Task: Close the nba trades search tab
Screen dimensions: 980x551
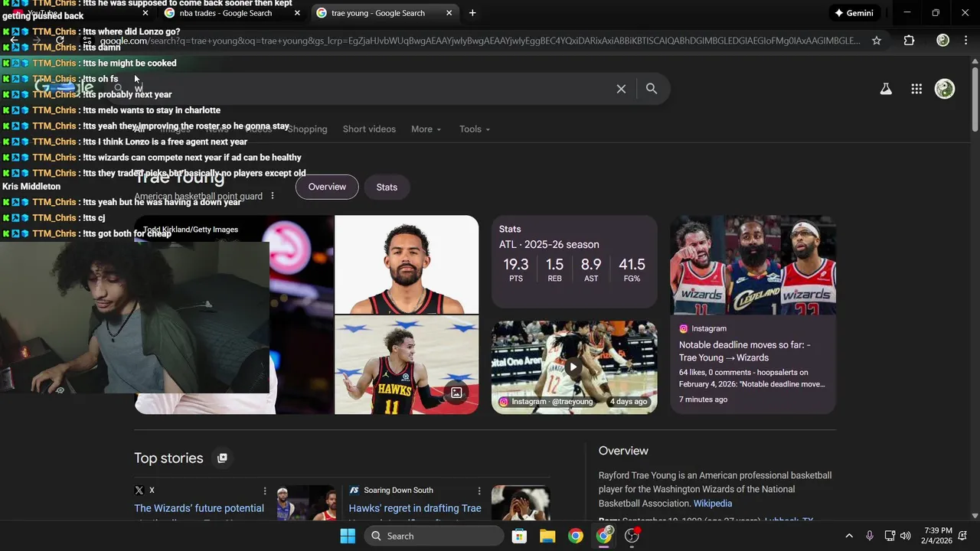Action: (x=298, y=13)
